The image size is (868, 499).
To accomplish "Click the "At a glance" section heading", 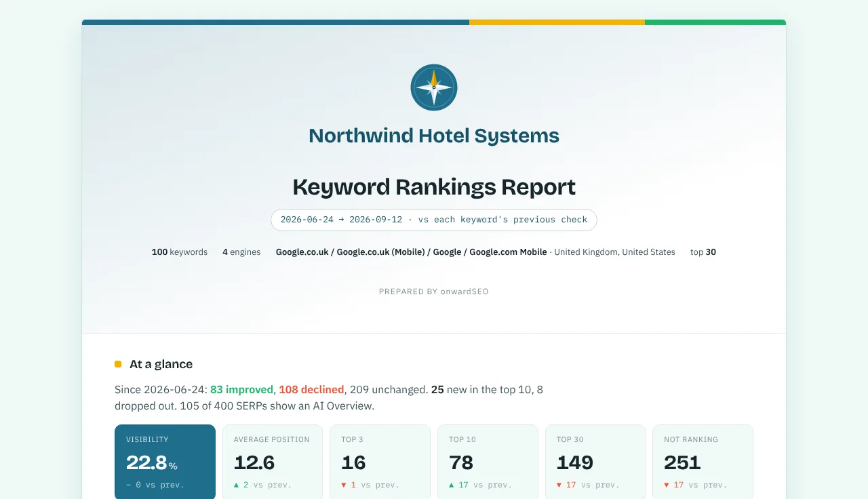I will click(x=161, y=364).
